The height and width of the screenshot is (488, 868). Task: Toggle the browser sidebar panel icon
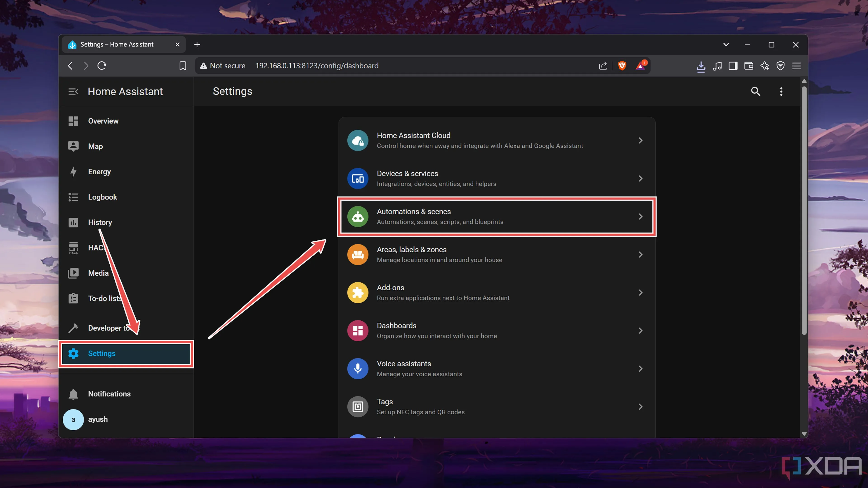[x=733, y=66]
